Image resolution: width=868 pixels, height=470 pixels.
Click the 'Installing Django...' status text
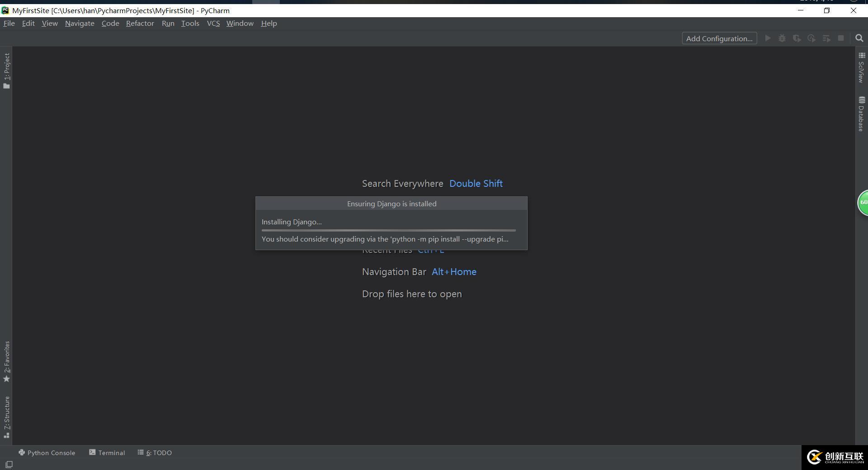tap(292, 222)
